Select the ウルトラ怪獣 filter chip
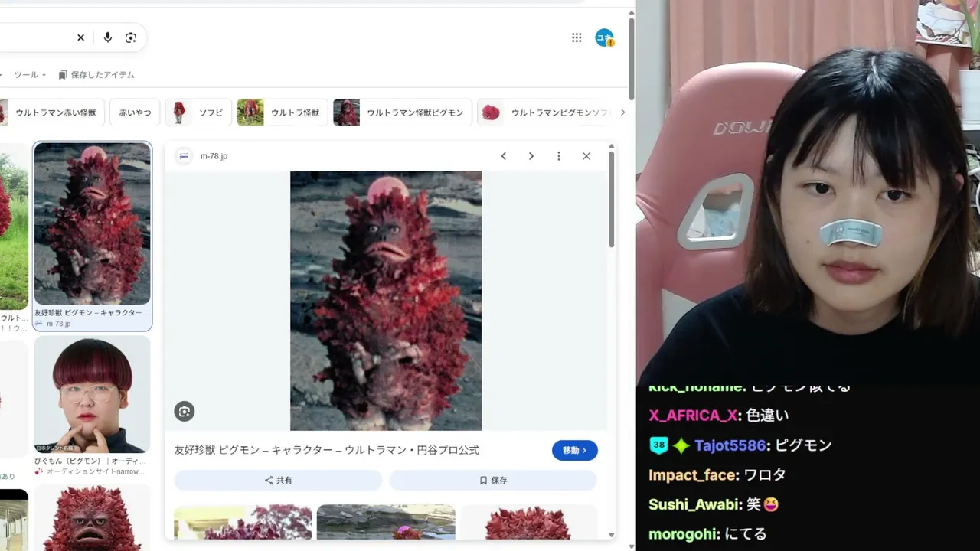Viewport: 980px width, 551px height. click(x=283, y=112)
